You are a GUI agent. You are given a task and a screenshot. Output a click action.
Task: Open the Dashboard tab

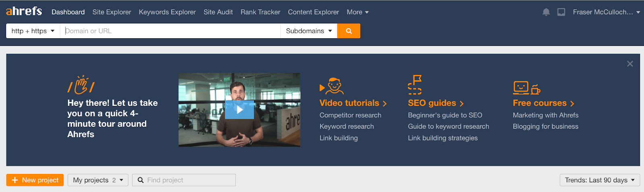(x=68, y=12)
